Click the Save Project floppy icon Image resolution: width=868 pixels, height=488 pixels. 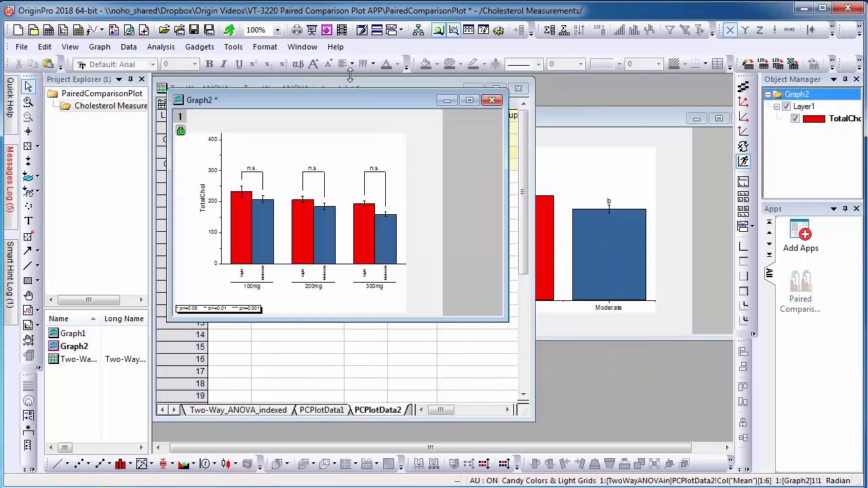point(194,30)
